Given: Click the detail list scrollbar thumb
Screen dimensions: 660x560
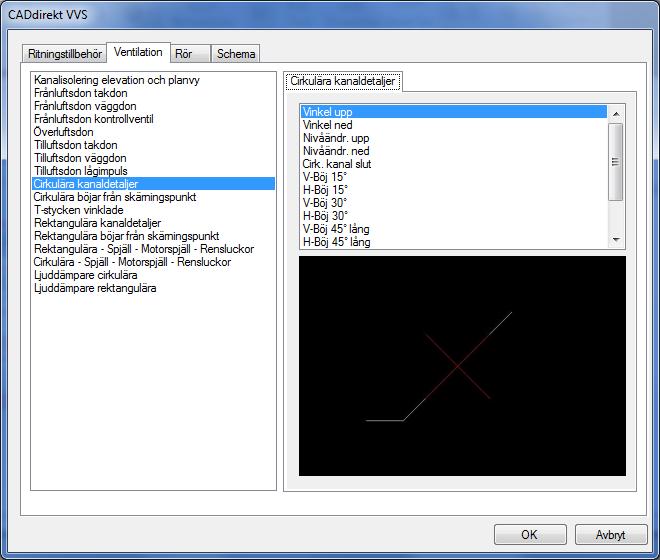Looking at the screenshot, I should [616, 162].
